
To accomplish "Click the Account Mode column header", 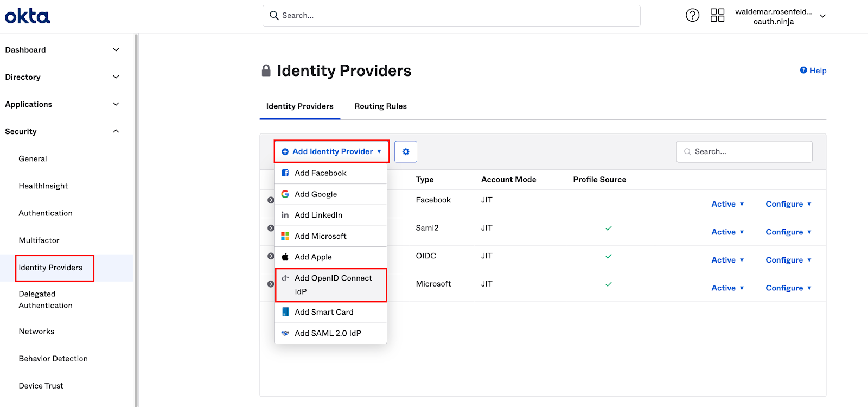I will (x=508, y=180).
